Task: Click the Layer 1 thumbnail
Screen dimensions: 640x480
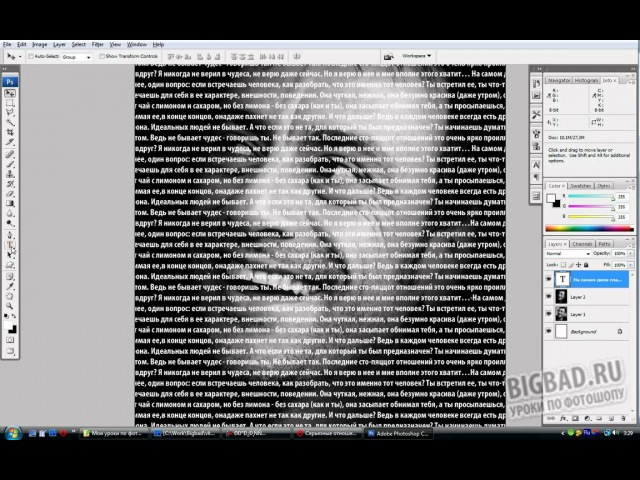Action: coord(561,314)
